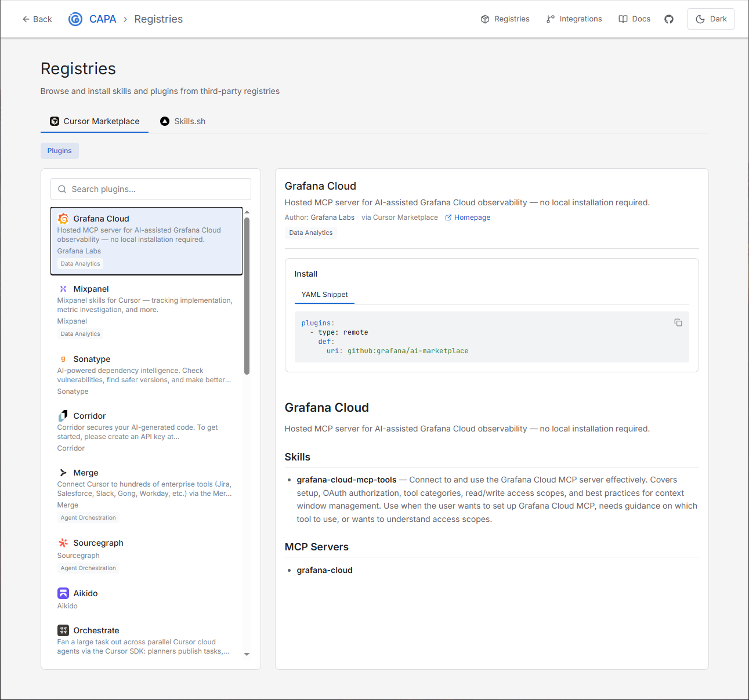Click the Merge plugin icon
The width and height of the screenshot is (749, 700).
(x=63, y=473)
